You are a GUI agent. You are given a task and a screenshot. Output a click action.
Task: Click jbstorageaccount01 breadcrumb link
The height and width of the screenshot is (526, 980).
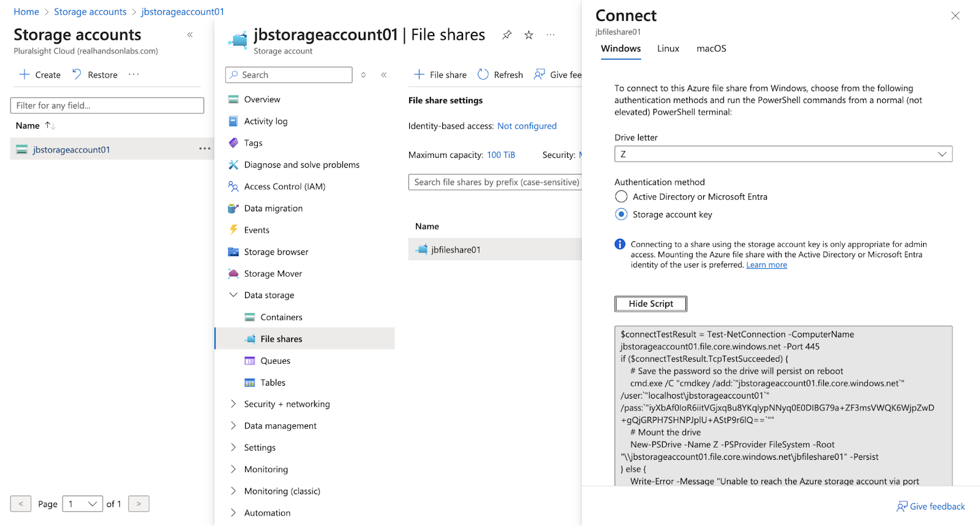pyautogui.click(x=183, y=12)
